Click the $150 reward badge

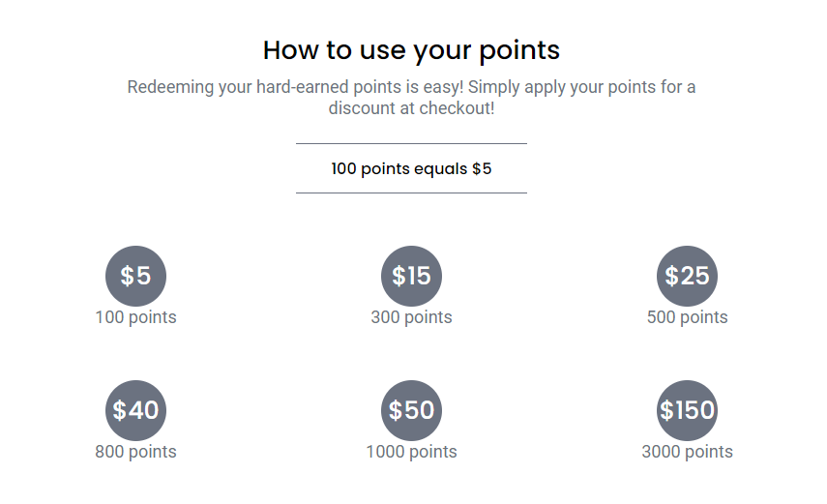[x=687, y=410]
